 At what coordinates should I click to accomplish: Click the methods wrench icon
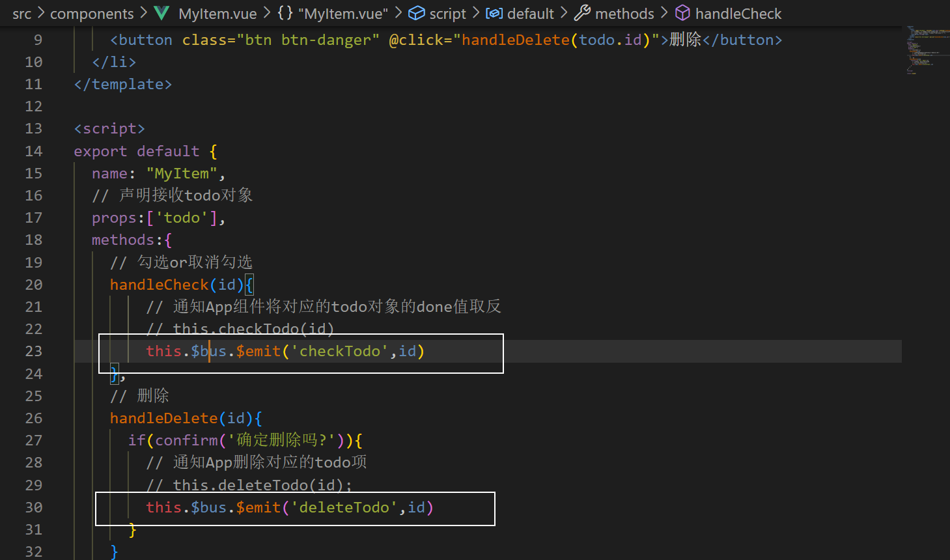tap(582, 13)
